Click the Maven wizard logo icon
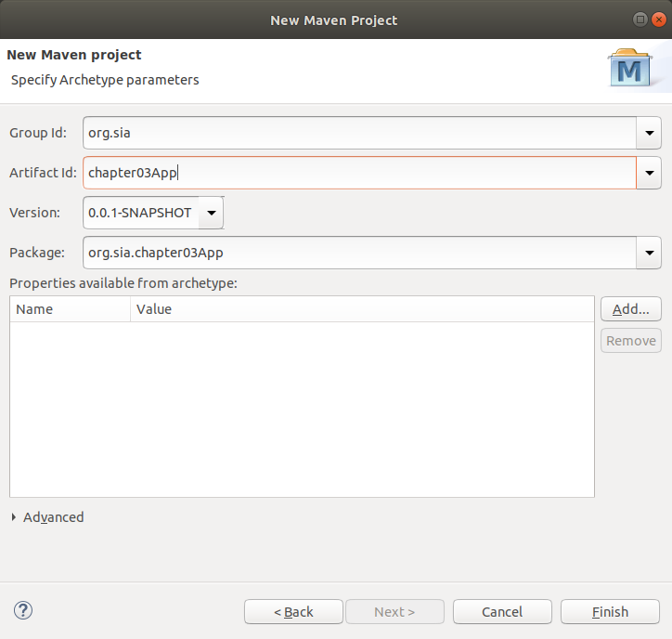The width and height of the screenshot is (672, 639). click(630, 69)
